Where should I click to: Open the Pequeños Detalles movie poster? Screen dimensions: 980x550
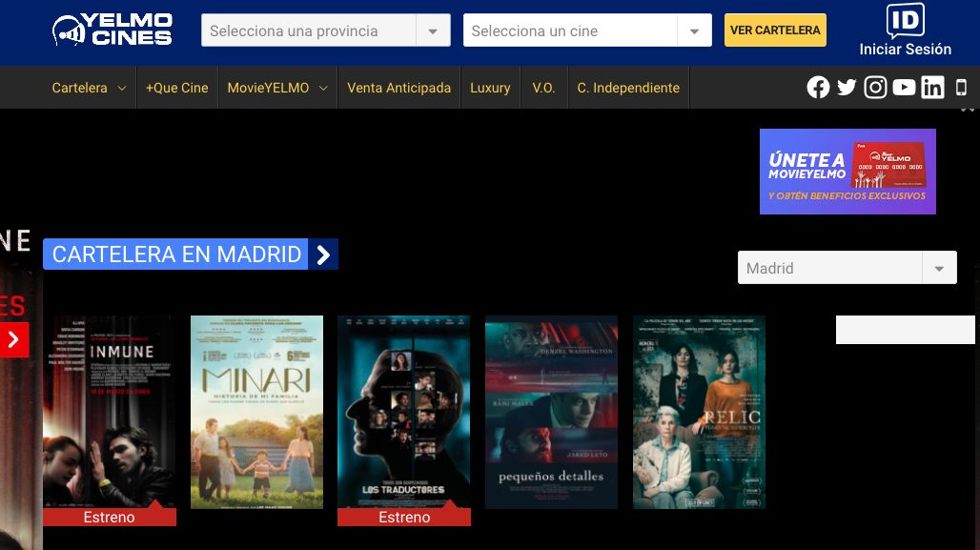[551, 413]
